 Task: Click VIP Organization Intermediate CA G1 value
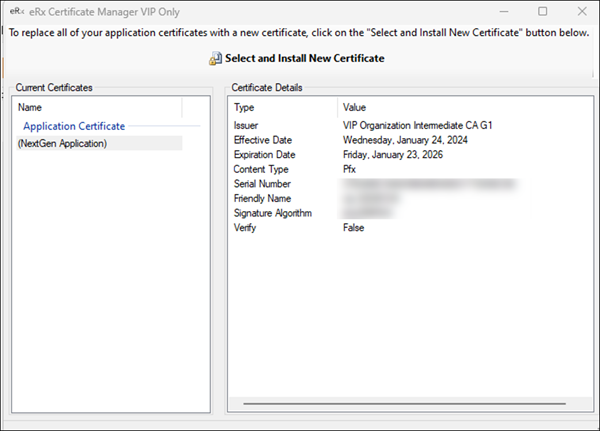pyautogui.click(x=417, y=126)
